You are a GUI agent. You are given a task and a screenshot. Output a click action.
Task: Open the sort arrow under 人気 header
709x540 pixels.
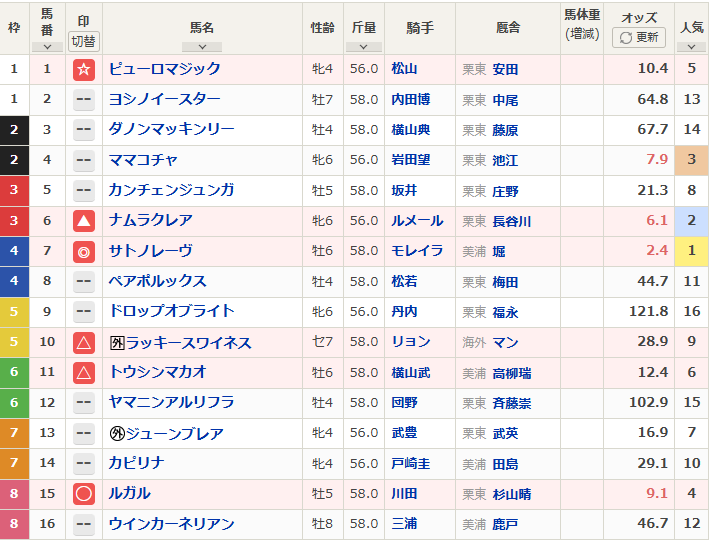click(x=690, y=46)
